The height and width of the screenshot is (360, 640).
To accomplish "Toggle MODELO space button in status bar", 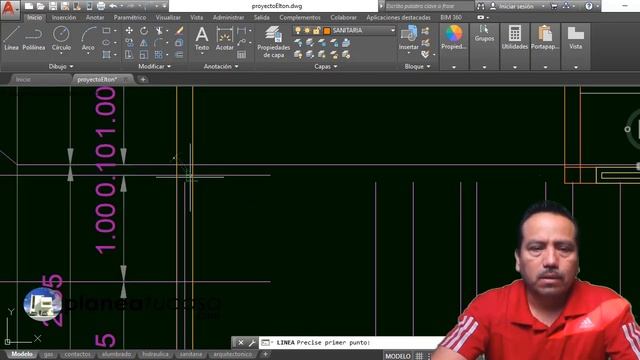I will (398, 356).
